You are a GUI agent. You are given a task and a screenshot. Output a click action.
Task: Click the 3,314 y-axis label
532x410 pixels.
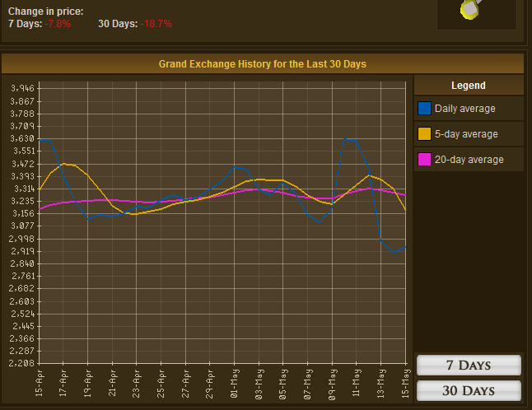point(25,189)
